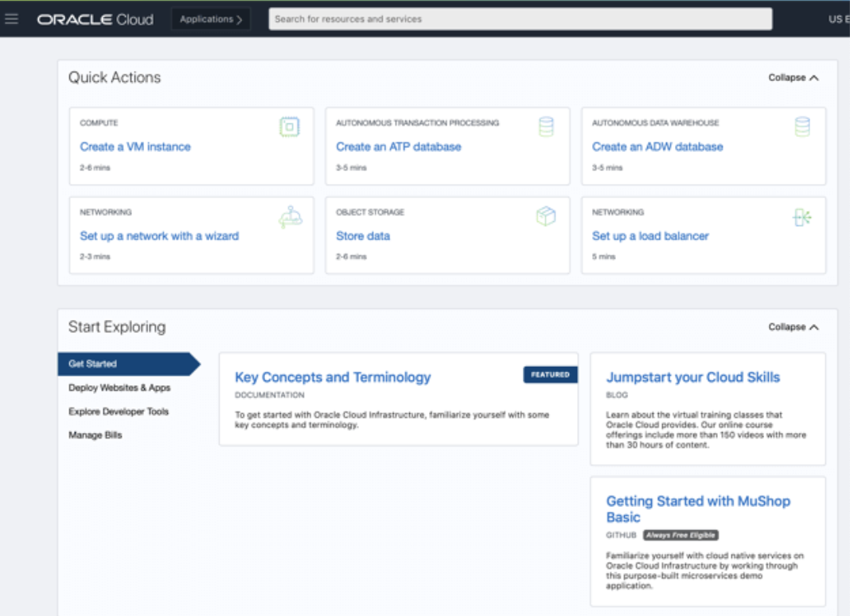This screenshot has width=850, height=616.
Task: Click the NETWORKING label above load balancer link
Action: pos(618,212)
